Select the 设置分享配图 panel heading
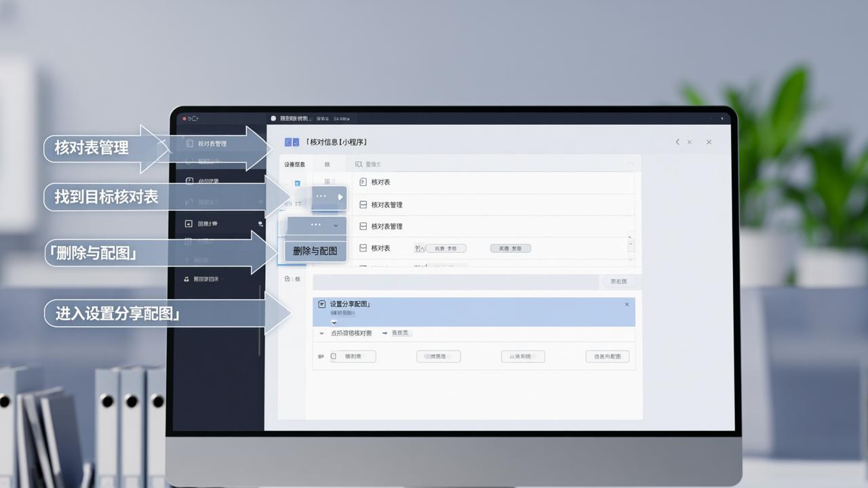Viewport: 868px width, 488px height. pyautogui.click(x=350, y=304)
